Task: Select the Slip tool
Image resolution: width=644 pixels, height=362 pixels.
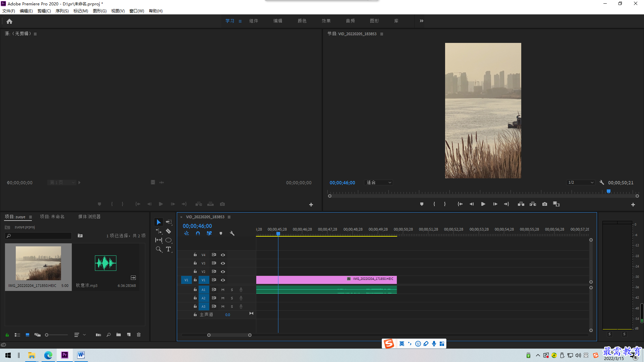Action: [159, 240]
